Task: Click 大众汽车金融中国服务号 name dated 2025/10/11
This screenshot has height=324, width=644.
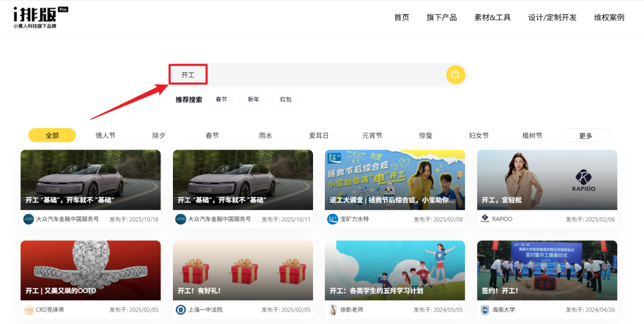Action: (x=219, y=219)
